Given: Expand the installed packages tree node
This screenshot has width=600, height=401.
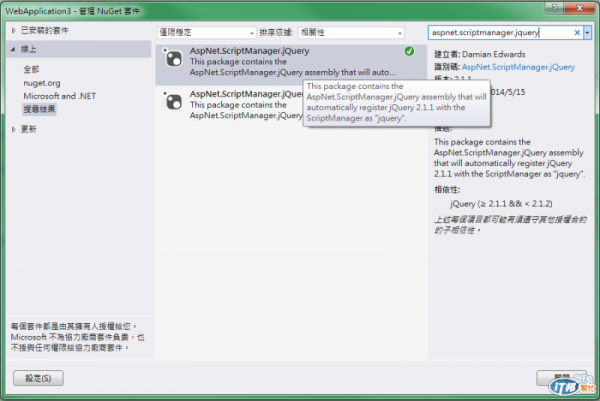Looking at the screenshot, I should (13, 30).
